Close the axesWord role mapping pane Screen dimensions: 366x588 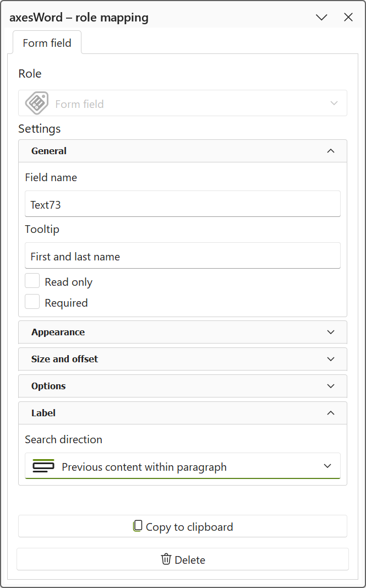coord(348,17)
